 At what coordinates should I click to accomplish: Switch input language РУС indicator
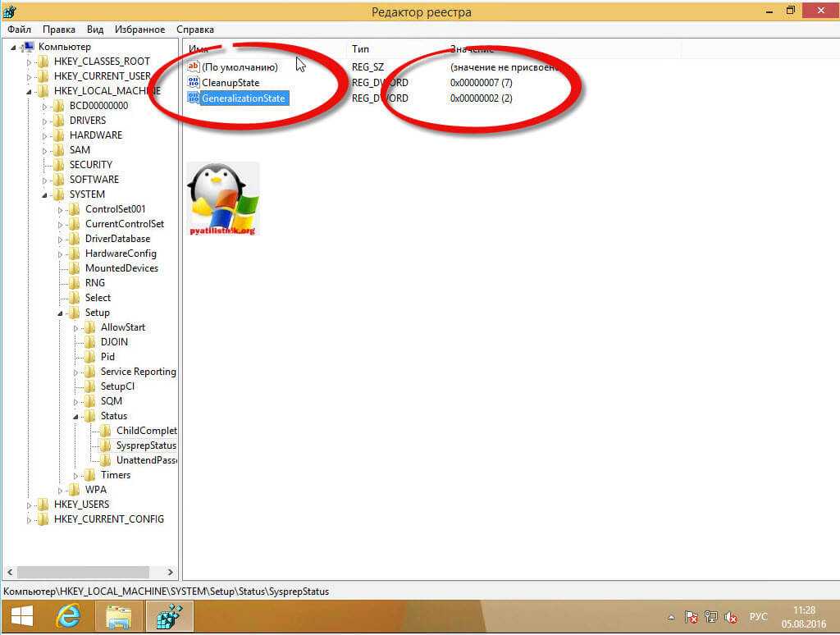[x=758, y=617]
